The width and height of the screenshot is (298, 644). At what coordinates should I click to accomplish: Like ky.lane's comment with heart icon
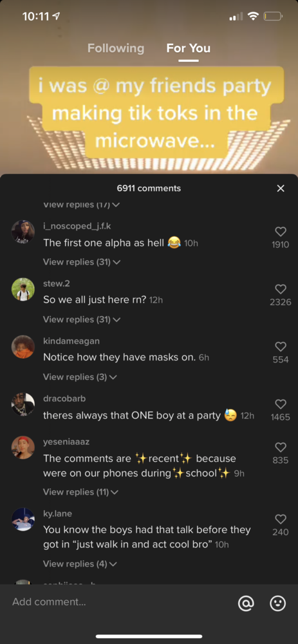(281, 520)
